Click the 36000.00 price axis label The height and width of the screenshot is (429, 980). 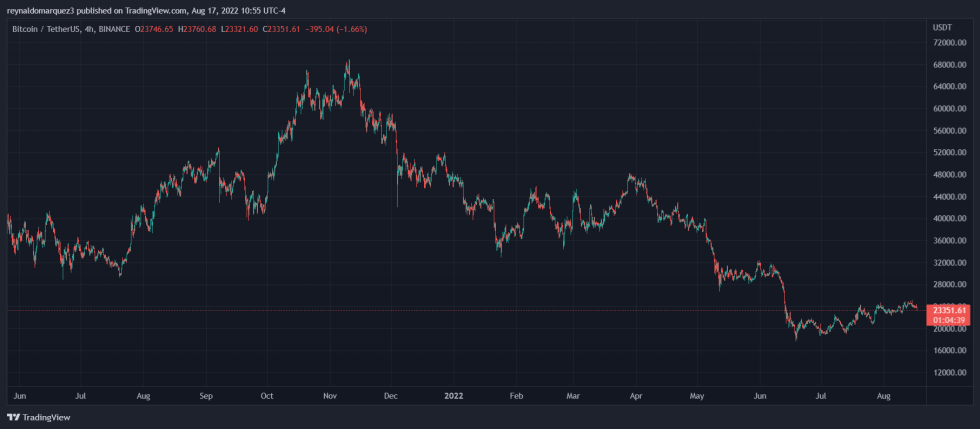[x=951, y=240]
